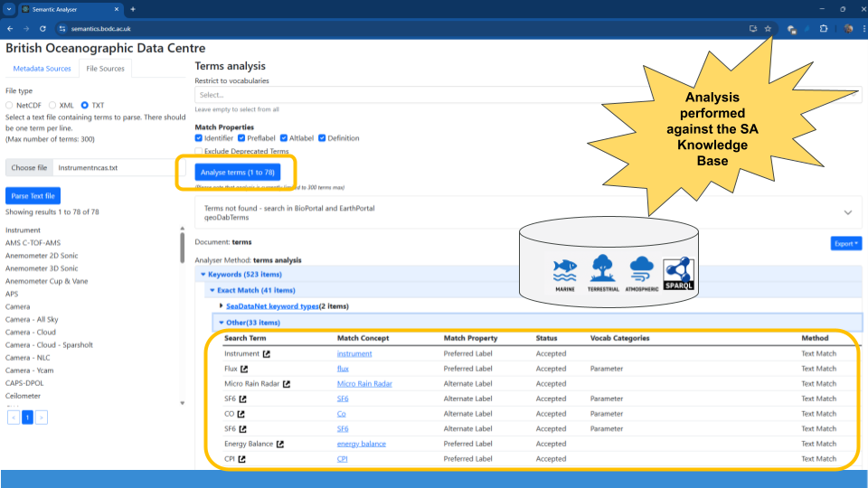Viewport: 868px width, 488px height.
Task: Select the NetCDF file type radio
Action: click(x=9, y=105)
